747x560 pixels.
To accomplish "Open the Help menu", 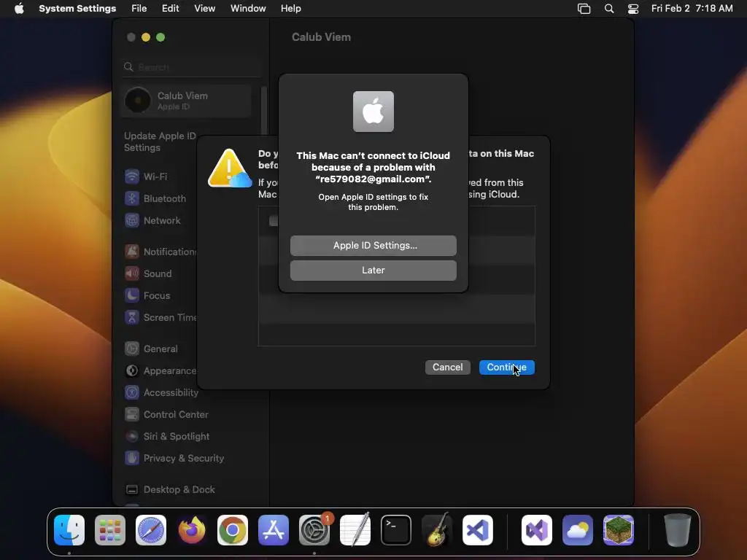I will pos(290,9).
